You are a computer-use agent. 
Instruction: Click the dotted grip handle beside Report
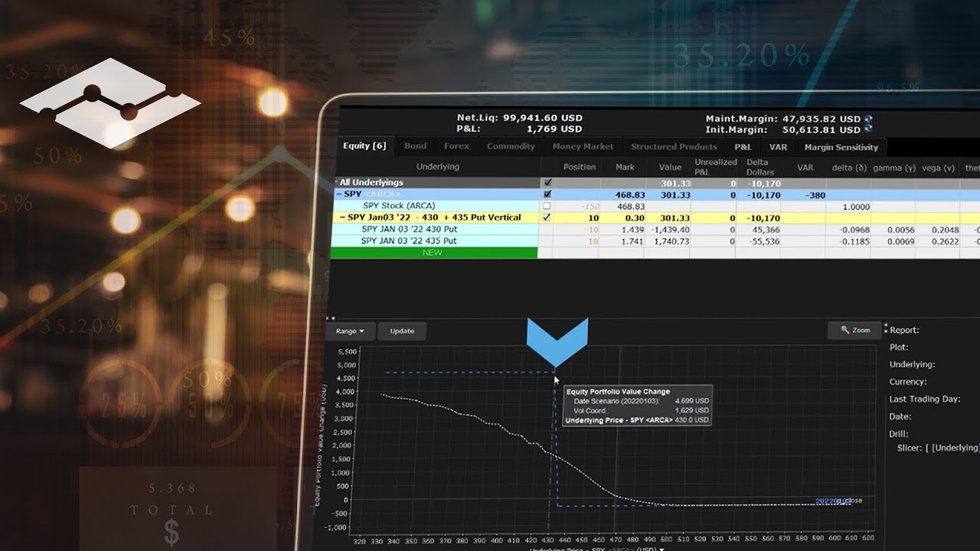[885, 330]
